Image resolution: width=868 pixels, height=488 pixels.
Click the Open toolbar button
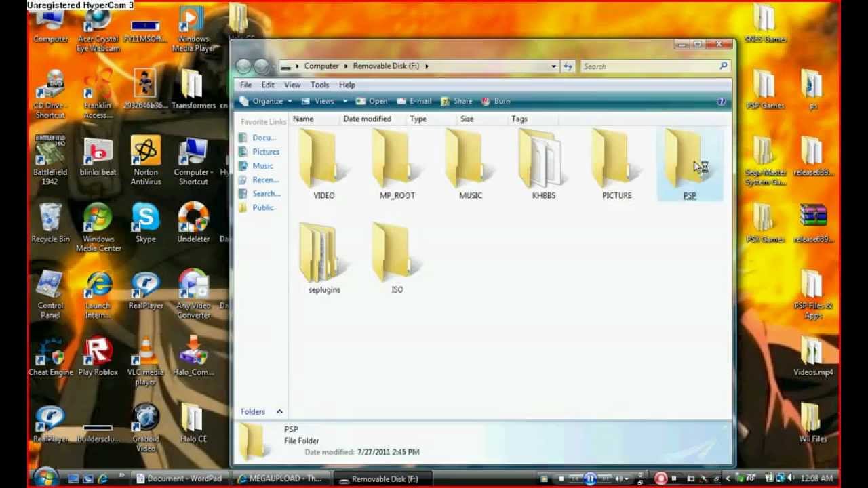(x=372, y=101)
